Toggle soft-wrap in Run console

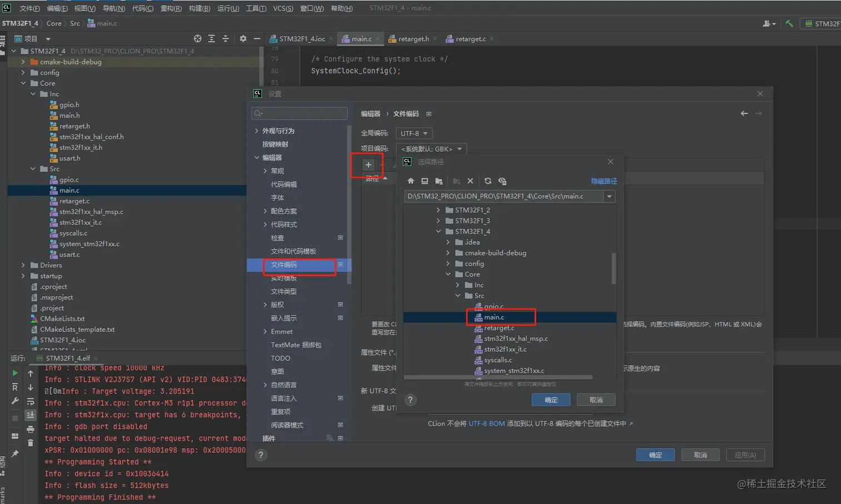point(31,401)
